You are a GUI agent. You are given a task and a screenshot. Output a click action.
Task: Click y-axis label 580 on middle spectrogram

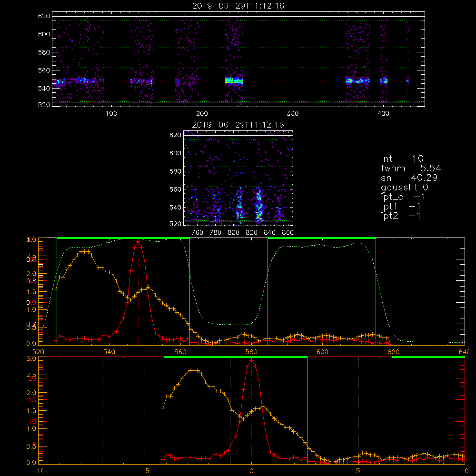[175, 171]
